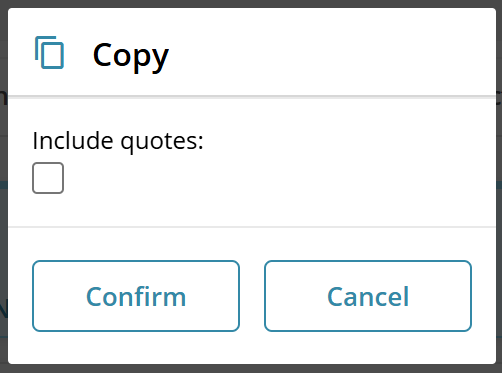Tick the box under Include quotes
502x373 pixels.
[48, 178]
